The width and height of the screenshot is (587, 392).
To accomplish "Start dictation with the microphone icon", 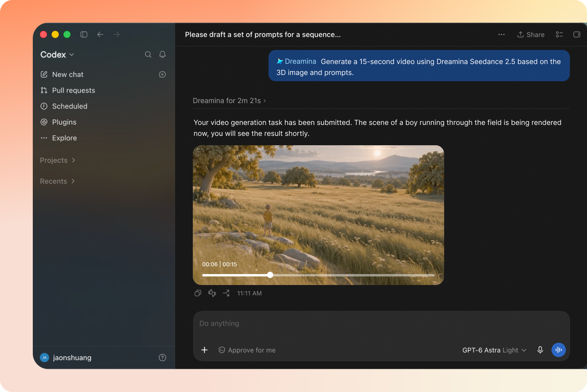I will coord(540,350).
